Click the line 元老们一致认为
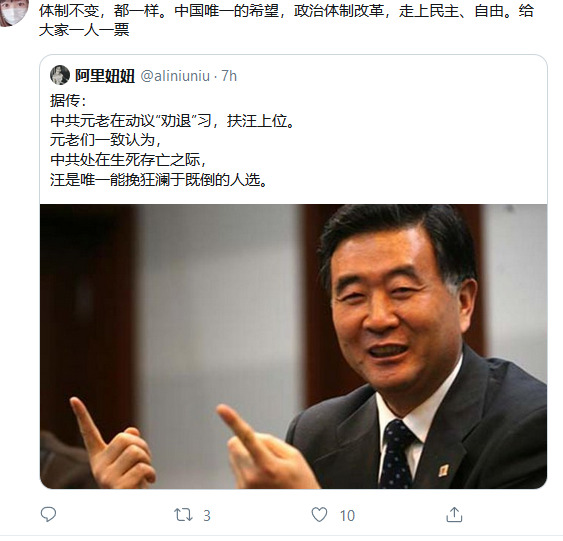The height and width of the screenshot is (541, 563). (106, 140)
